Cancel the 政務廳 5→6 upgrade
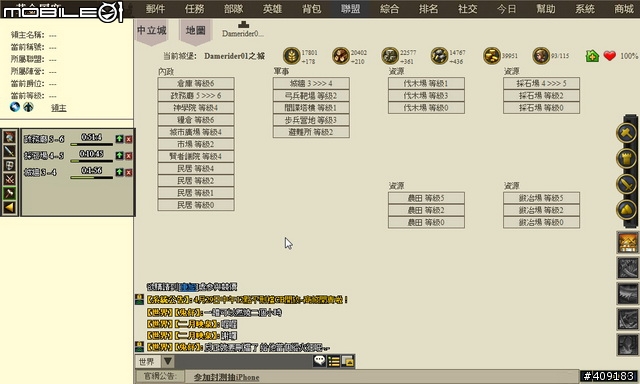Image resolution: width=640 pixels, height=384 pixels. [129, 139]
